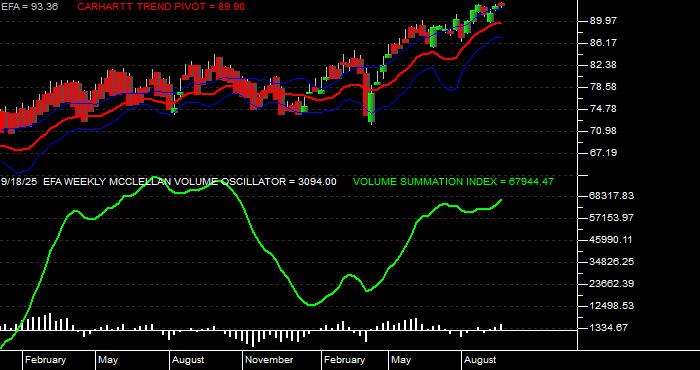Click the 57153.97 summation axis value
Screen dimensions: 700x370
coord(612,218)
